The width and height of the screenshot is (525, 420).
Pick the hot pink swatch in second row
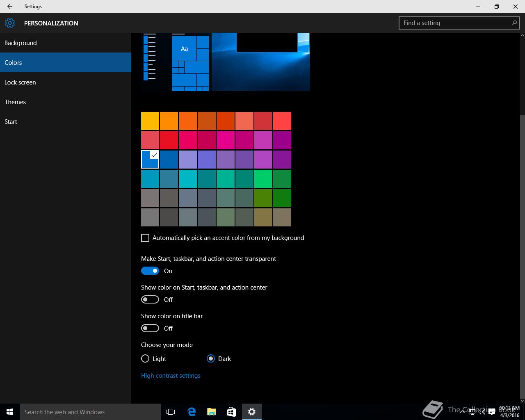[x=226, y=140]
